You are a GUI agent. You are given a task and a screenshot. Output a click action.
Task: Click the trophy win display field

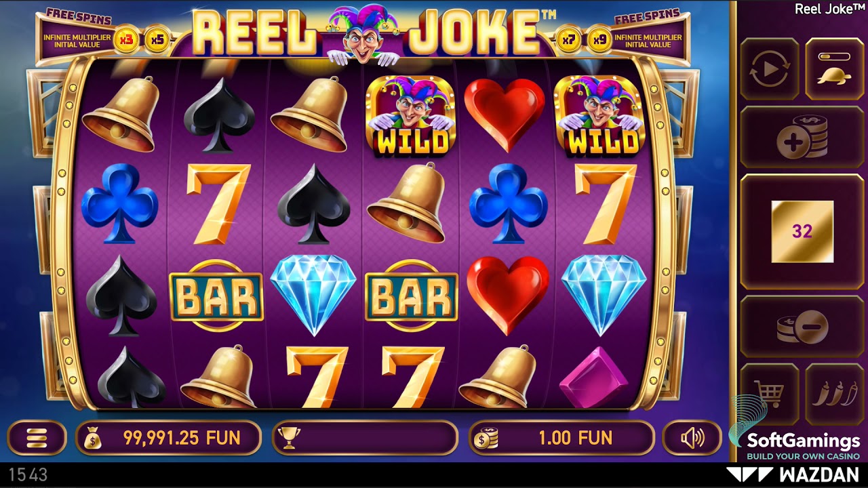[365, 438]
